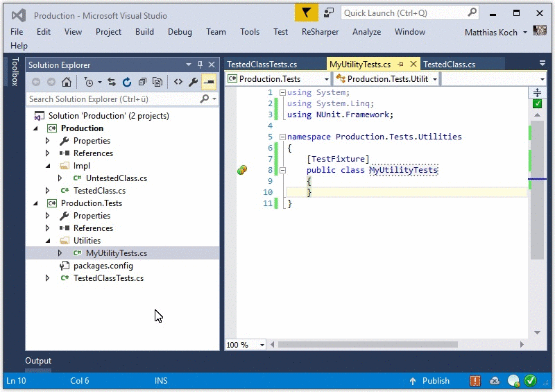Toggle Preview Selected Items button
555x392 pixels.
pyautogui.click(x=209, y=82)
